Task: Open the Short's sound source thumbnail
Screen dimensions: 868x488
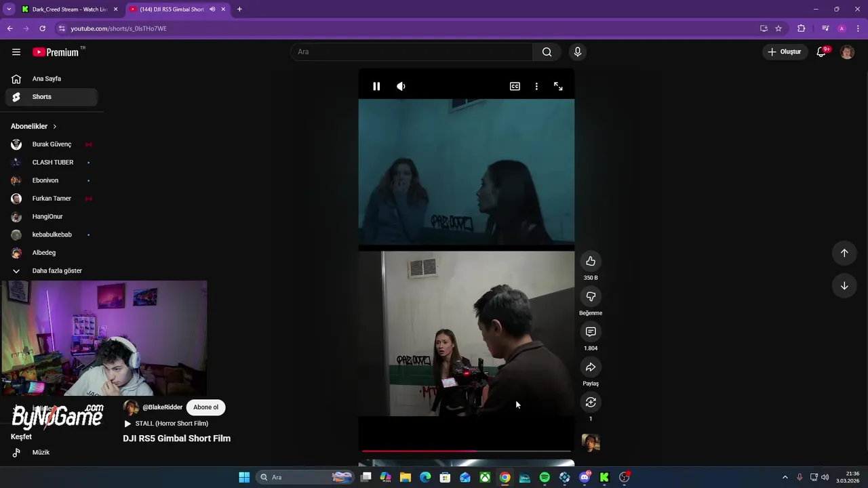Action: pyautogui.click(x=591, y=443)
